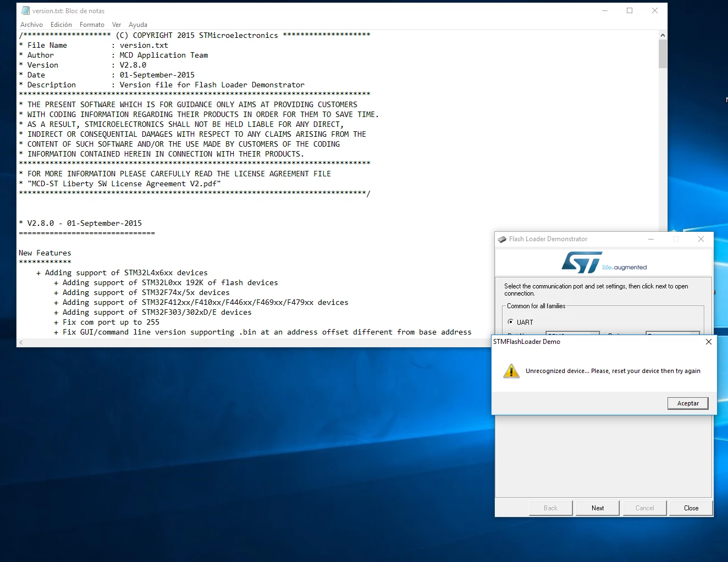This screenshot has width=728, height=562.
Task: Click 'FOR MORE INFORMATION PLEASE CAREFULLY READ' line
Action: 175,174
